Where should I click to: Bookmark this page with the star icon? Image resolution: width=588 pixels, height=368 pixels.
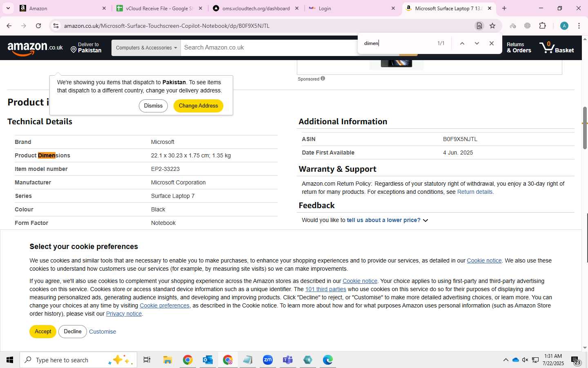492,26
